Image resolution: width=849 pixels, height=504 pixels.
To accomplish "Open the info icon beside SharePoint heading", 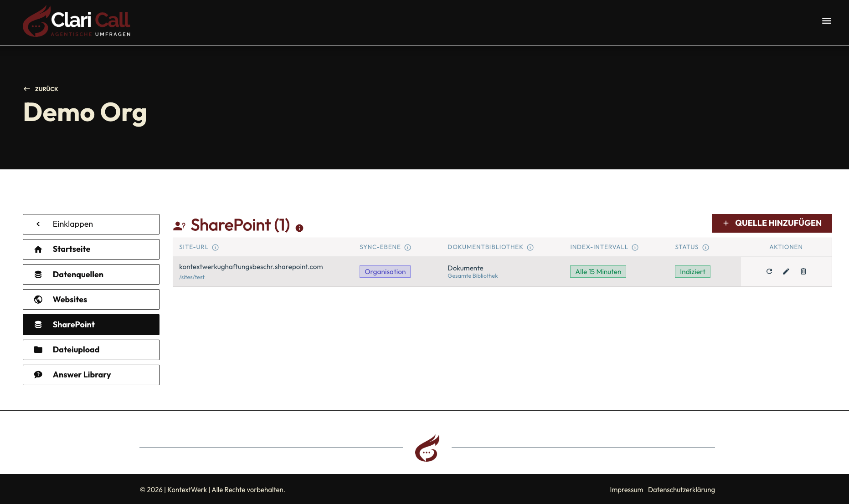I will (x=299, y=228).
